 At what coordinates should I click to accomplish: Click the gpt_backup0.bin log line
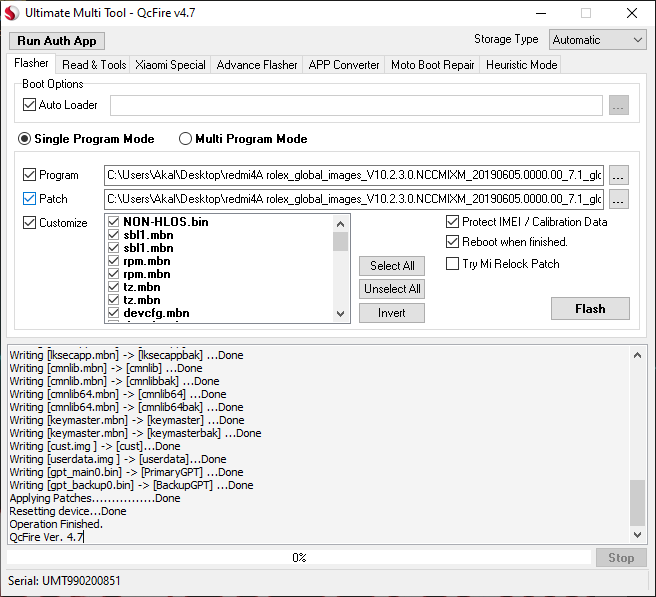coord(131,485)
